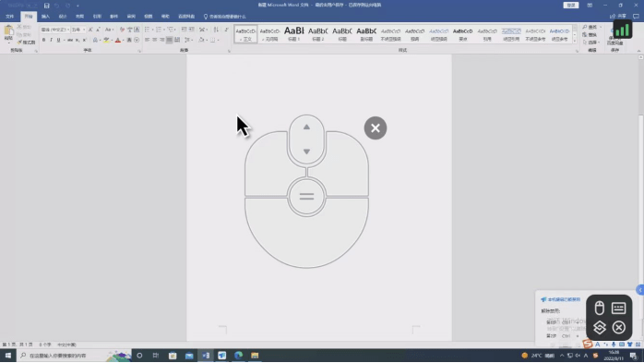Switch to the References ribbon tab
Viewport: 644px width, 363px height.
[97, 17]
